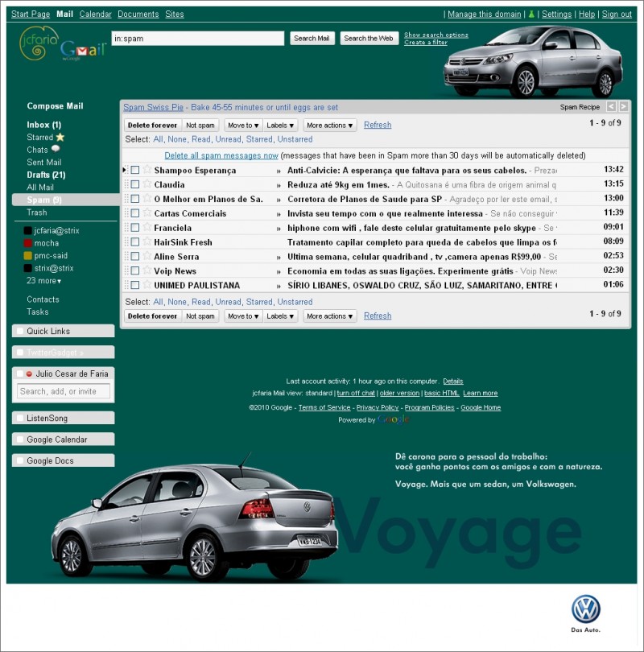Expand the 23 more labels list

(43, 281)
